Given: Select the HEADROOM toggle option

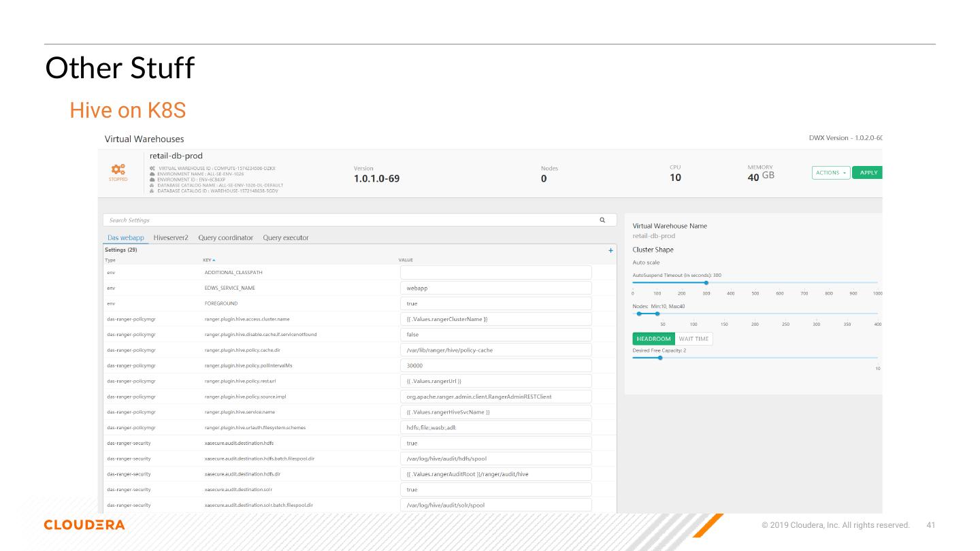Looking at the screenshot, I should pyautogui.click(x=653, y=339).
